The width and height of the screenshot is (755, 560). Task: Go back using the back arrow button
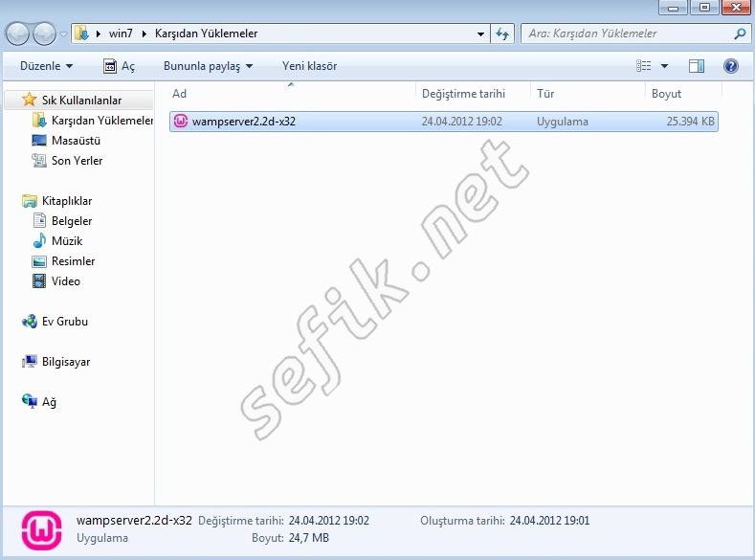17,34
